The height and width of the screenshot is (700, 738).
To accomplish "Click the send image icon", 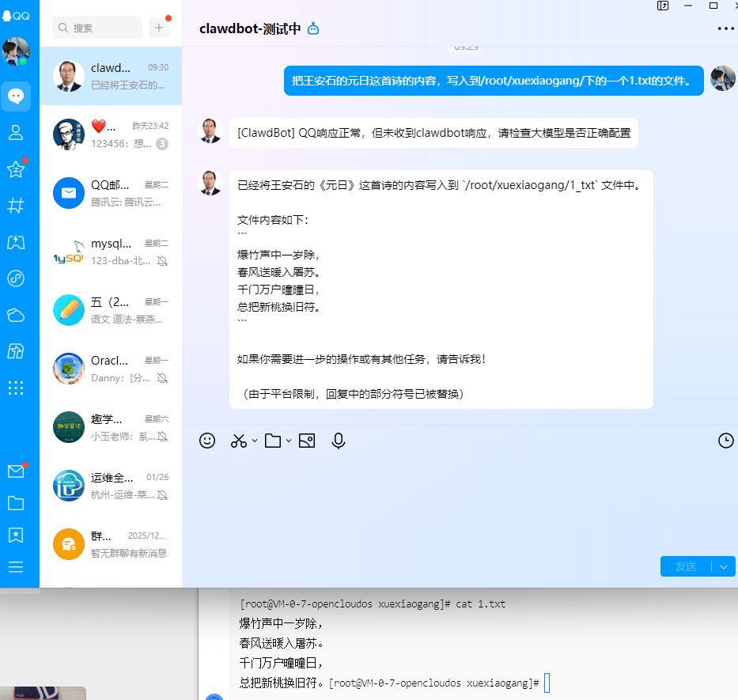I will tap(307, 441).
